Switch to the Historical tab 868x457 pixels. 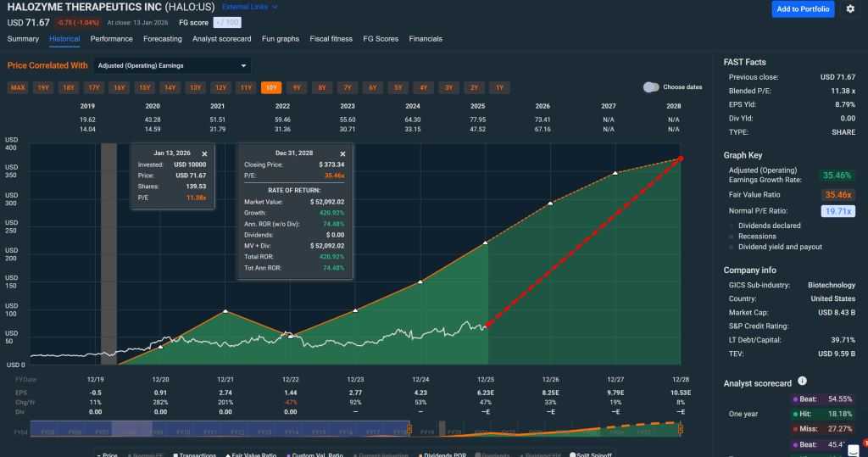click(x=64, y=39)
